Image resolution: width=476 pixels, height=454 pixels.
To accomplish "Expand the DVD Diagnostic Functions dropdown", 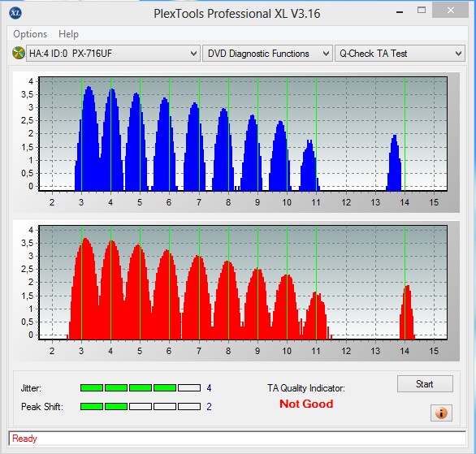I will [x=267, y=54].
